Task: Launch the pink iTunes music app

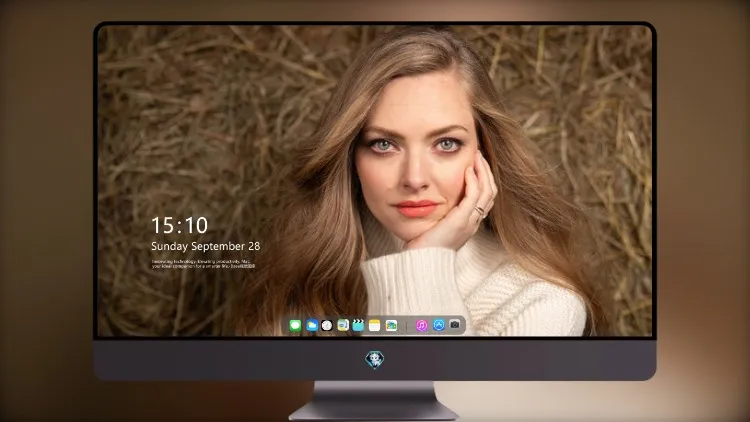Action: click(x=421, y=325)
